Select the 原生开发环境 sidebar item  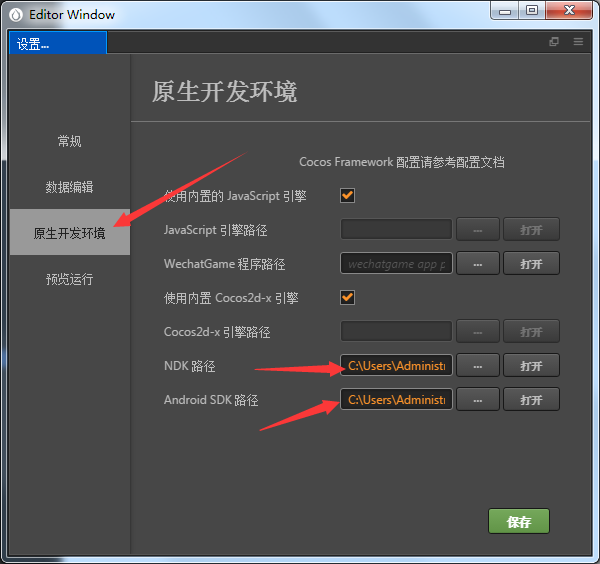point(70,232)
